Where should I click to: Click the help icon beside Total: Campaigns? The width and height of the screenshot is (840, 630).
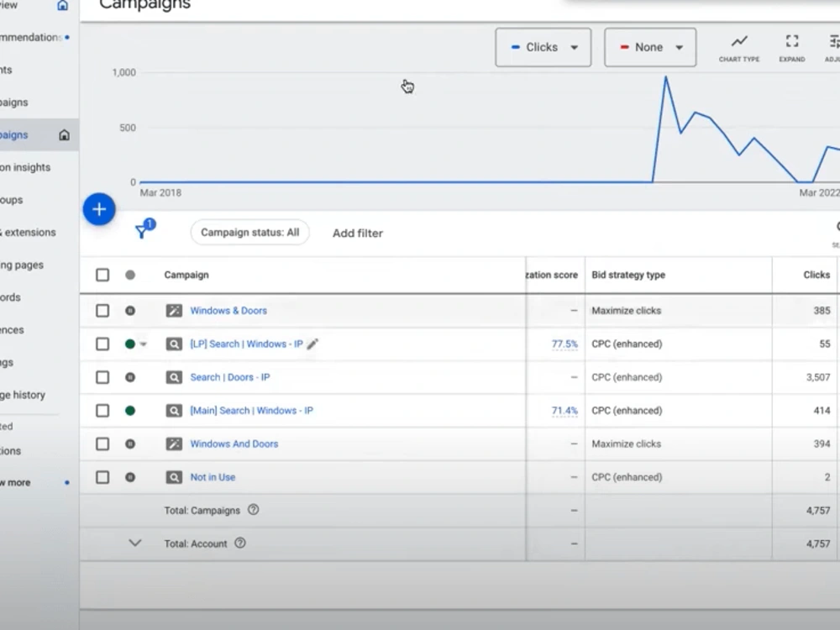point(254,510)
